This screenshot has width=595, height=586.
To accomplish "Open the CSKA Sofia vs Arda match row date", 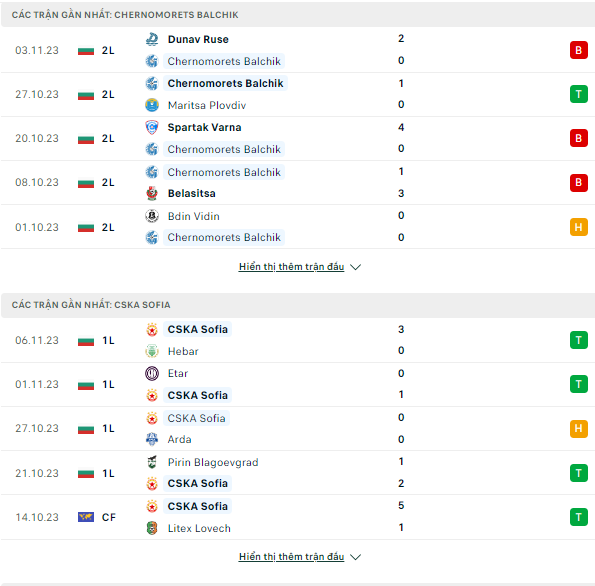I will pos(37,428).
